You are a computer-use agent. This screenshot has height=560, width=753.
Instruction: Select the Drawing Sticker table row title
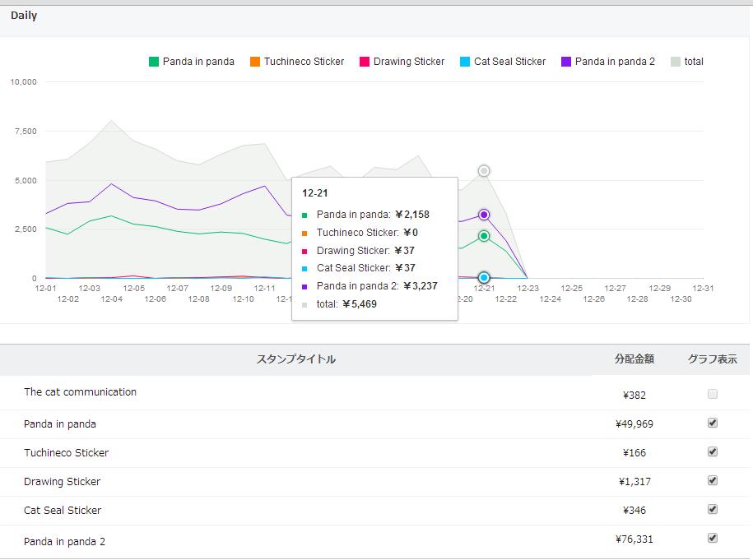pyautogui.click(x=62, y=481)
